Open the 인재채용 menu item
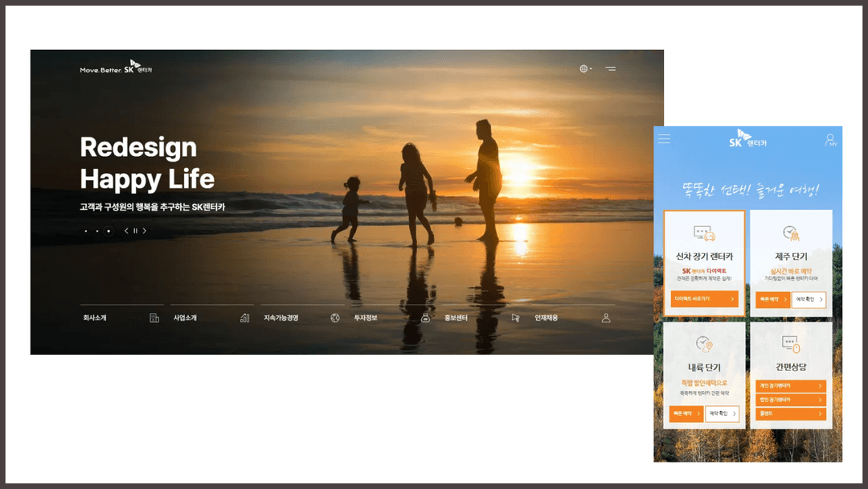 (x=547, y=318)
